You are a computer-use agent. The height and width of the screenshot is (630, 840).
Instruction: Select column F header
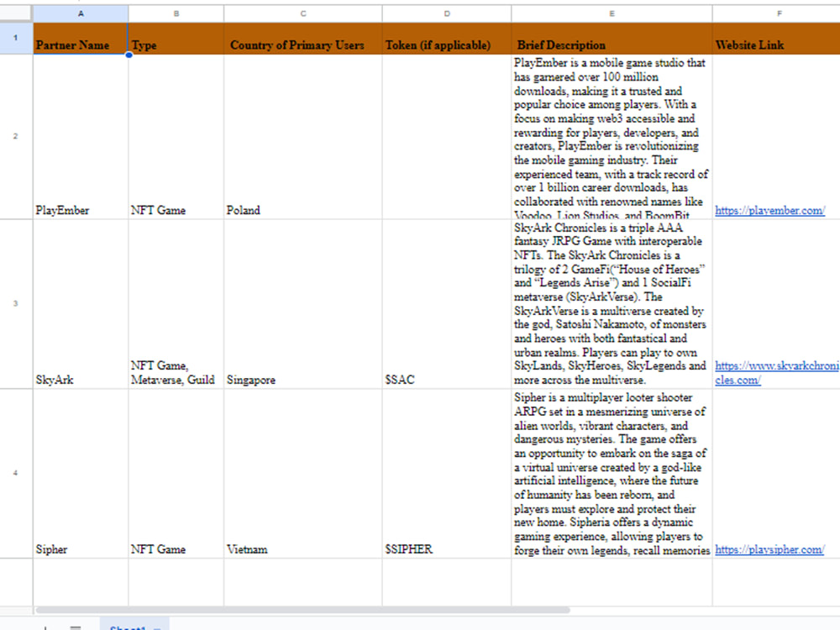click(776, 13)
